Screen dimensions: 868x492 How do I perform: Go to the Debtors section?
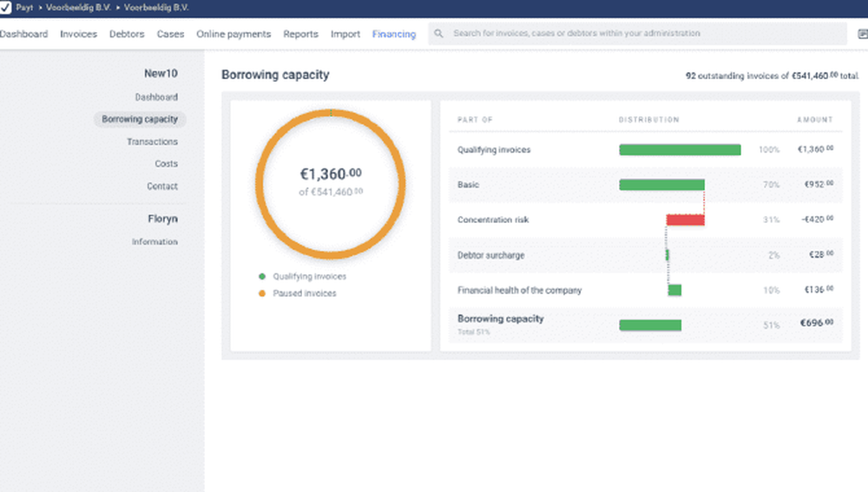click(x=127, y=35)
